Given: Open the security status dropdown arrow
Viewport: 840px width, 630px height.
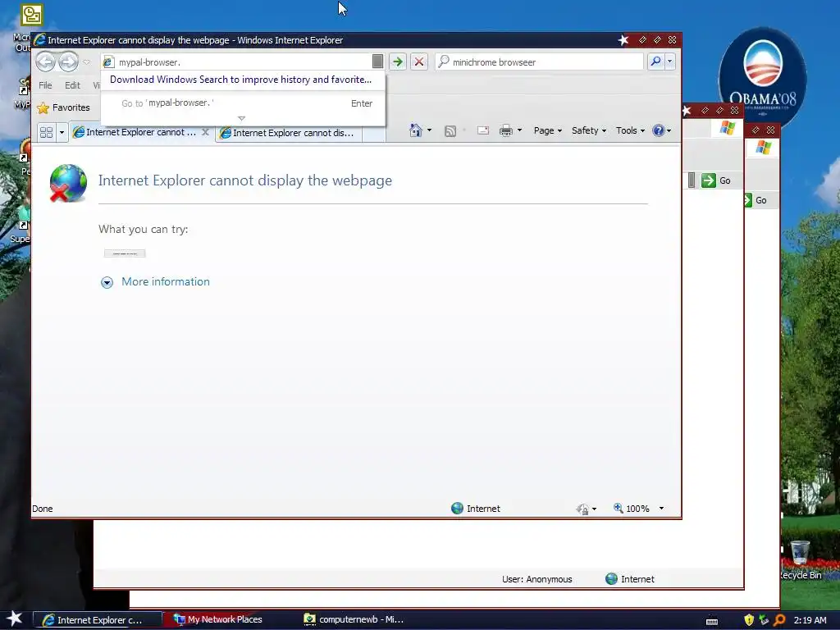Looking at the screenshot, I should (594, 509).
